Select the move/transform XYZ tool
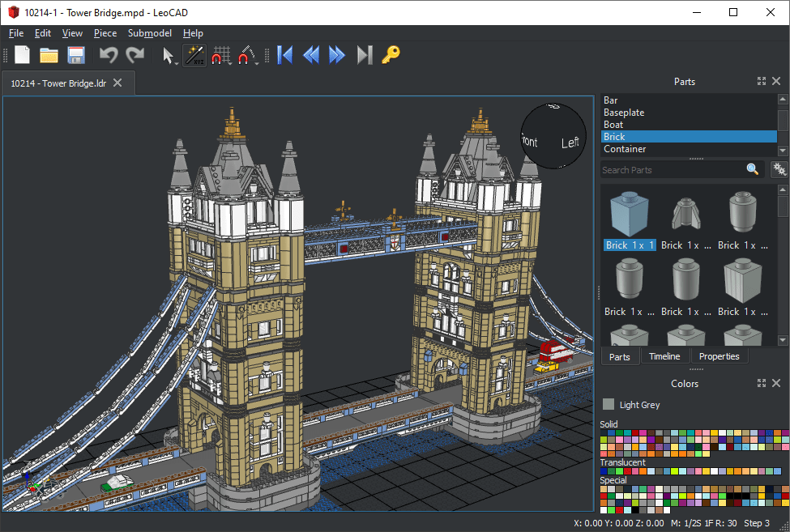 [194, 55]
